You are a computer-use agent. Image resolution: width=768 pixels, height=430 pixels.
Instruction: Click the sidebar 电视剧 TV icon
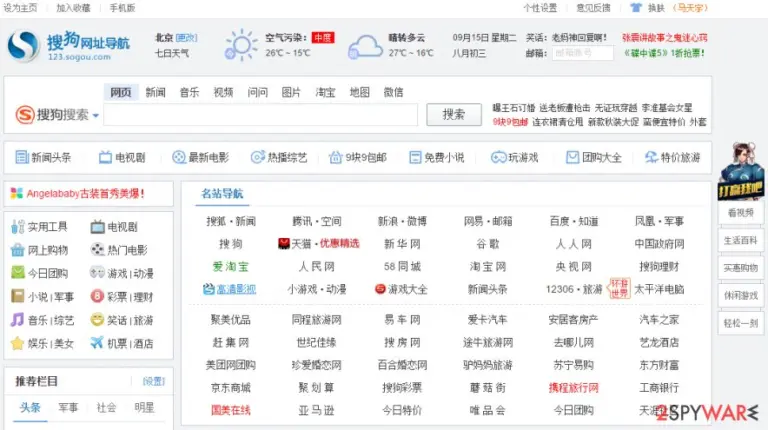click(x=97, y=227)
